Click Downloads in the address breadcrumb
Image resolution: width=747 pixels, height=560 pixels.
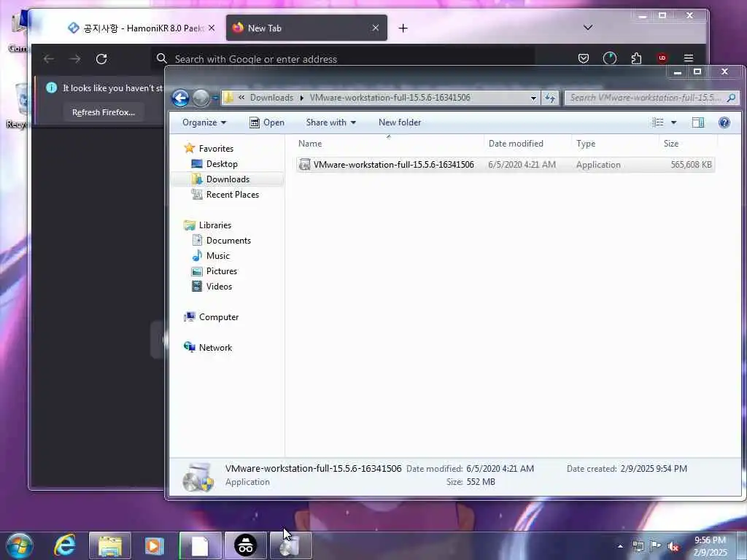[271, 98]
